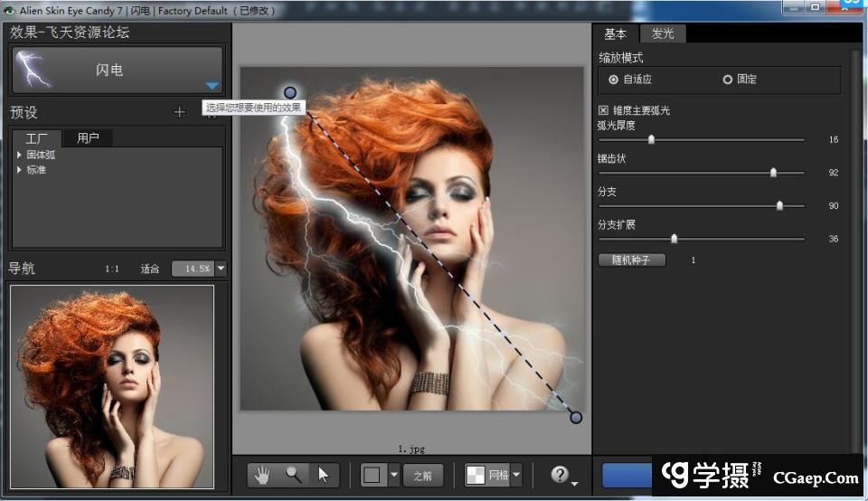
Task: Switch to the 用户 presets tab
Action: click(x=88, y=138)
